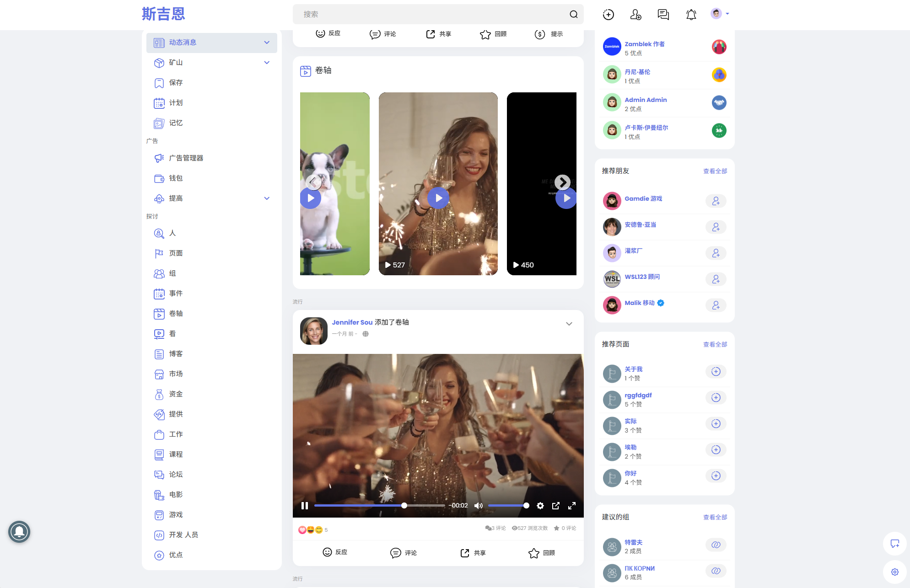Open Jennifer Sou's profile link

[x=351, y=322]
